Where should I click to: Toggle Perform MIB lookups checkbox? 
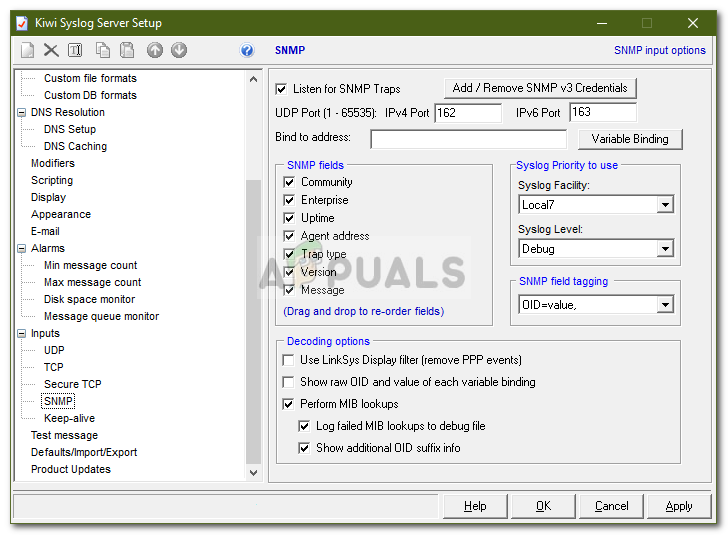click(288, 404)
